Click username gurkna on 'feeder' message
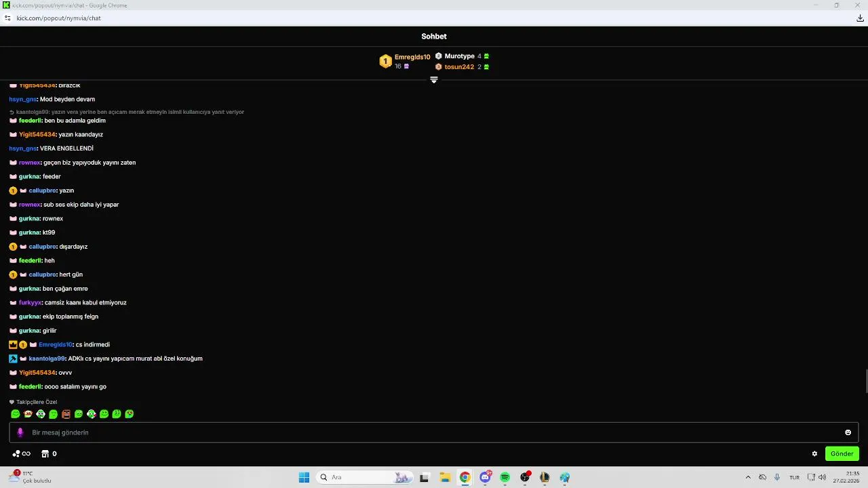This screenshot has height=488, width=868. (x=29, y=177)
